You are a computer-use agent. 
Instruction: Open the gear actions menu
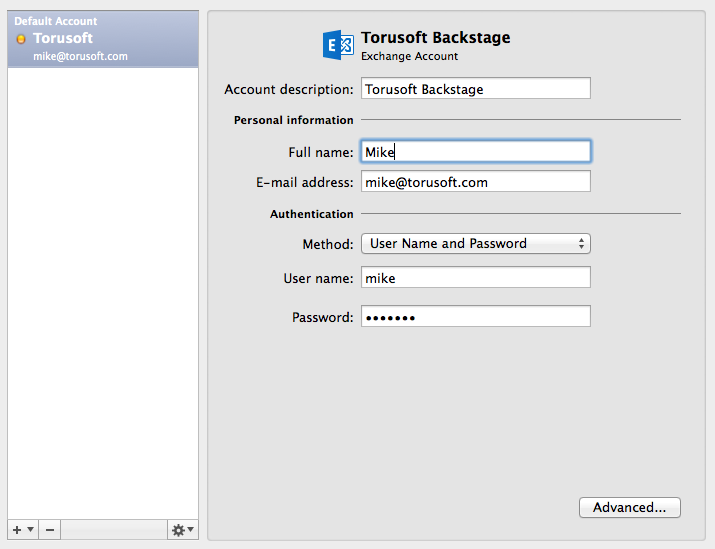182,530
